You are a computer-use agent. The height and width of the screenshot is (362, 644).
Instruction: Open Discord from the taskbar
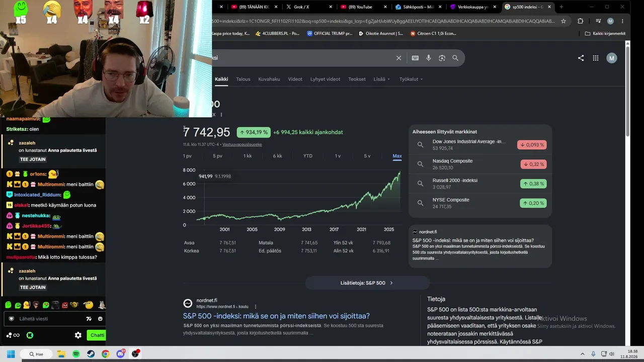(120, 354)
